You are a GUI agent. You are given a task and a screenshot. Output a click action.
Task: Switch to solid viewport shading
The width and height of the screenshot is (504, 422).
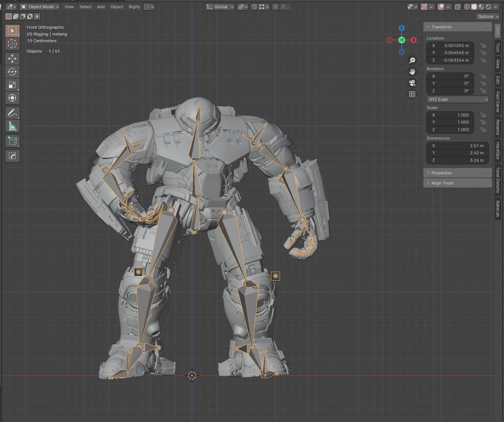tap(474, 7)
